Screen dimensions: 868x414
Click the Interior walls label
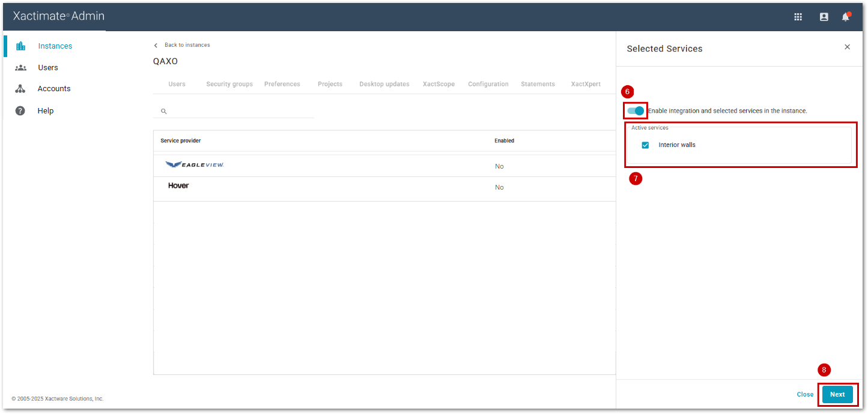click(x=677, y=145)
